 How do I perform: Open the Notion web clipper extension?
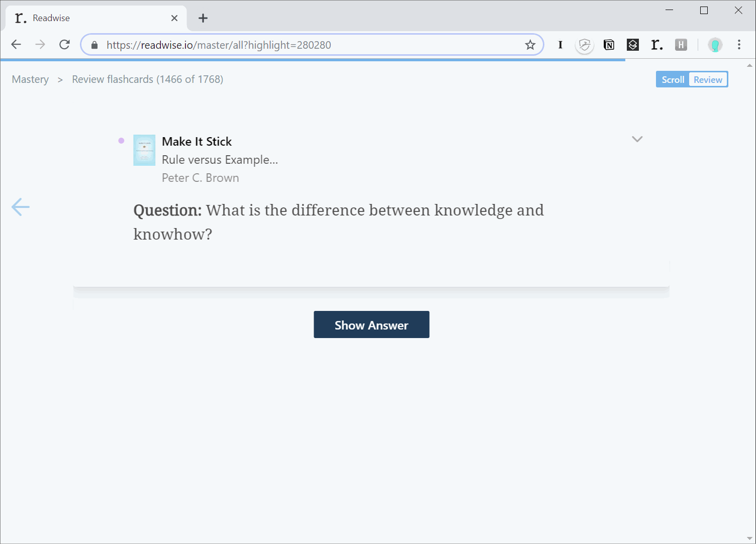tap(609, 45)
